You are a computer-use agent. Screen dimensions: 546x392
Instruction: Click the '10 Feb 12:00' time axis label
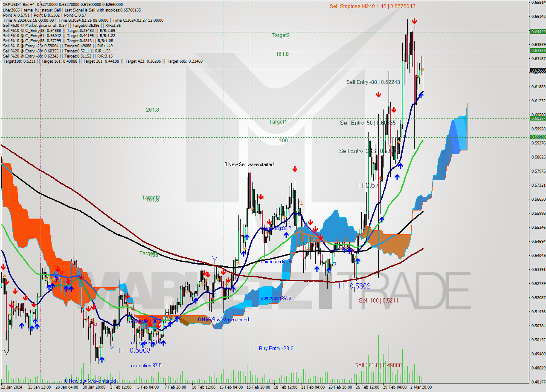(x=203, y=387)
